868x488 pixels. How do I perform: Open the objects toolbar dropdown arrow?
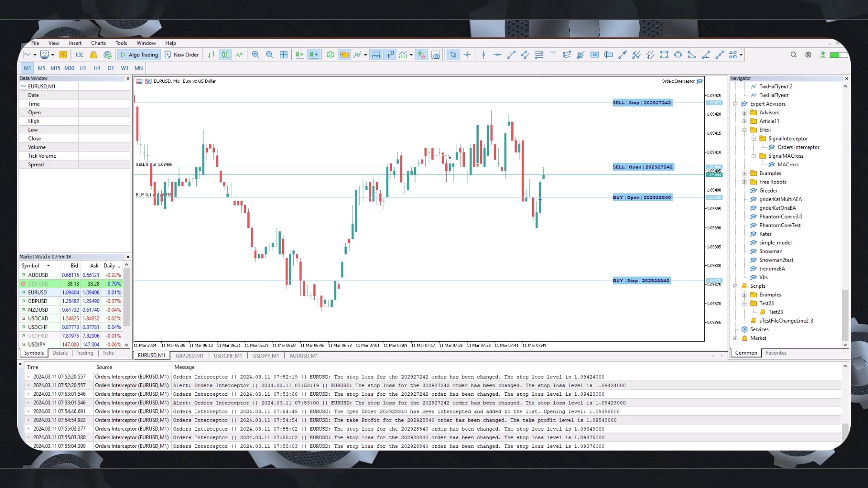pyautogui.click(x=741, y=55)
